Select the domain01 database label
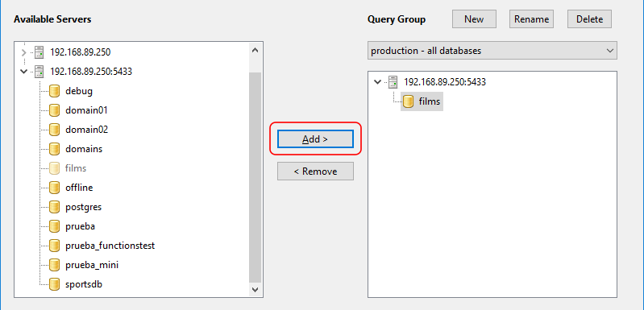The height and width of the screenshot is (310, 644). [87, 110]
